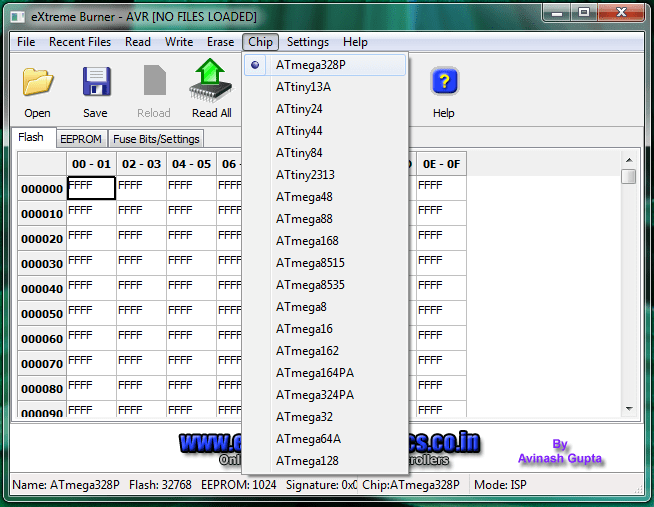This screenshot has width=654, height=507.
Task: Click the Avinash Gupta credit text
Action: coord(560,459)
